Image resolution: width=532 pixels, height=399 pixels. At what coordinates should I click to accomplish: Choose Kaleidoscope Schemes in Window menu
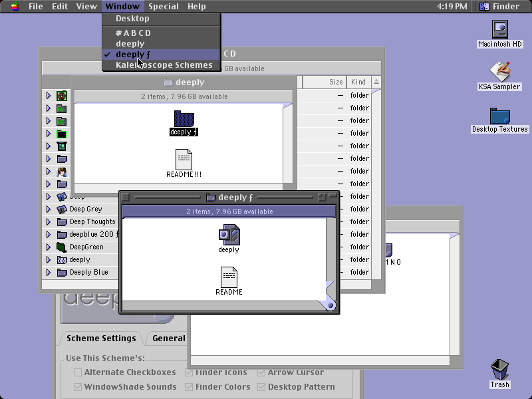162,65
